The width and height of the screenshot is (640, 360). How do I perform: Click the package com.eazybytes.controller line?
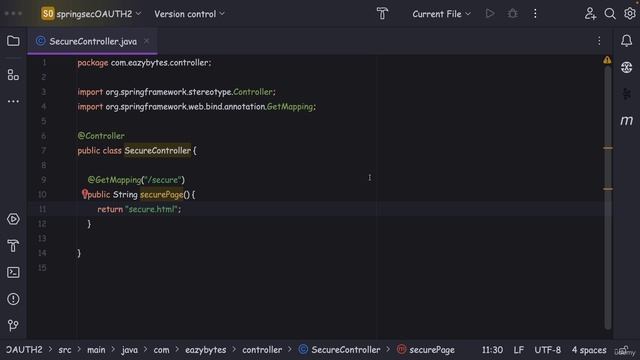[x=144, y=63]
